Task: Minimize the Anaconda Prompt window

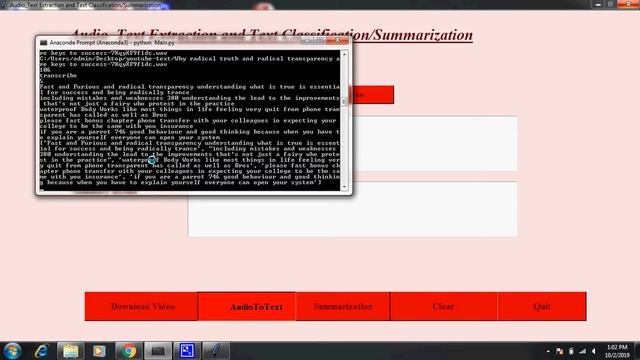Action: [x=307, y=41]
